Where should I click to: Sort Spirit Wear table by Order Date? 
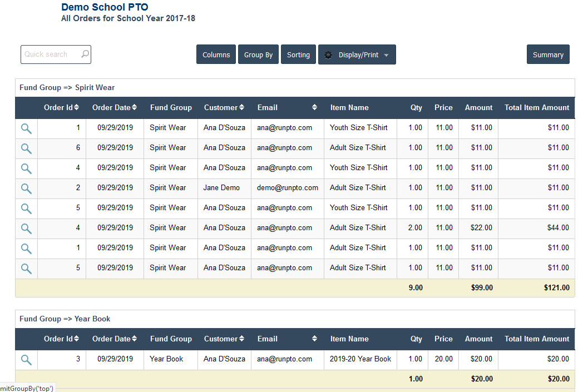pos(134,107)
